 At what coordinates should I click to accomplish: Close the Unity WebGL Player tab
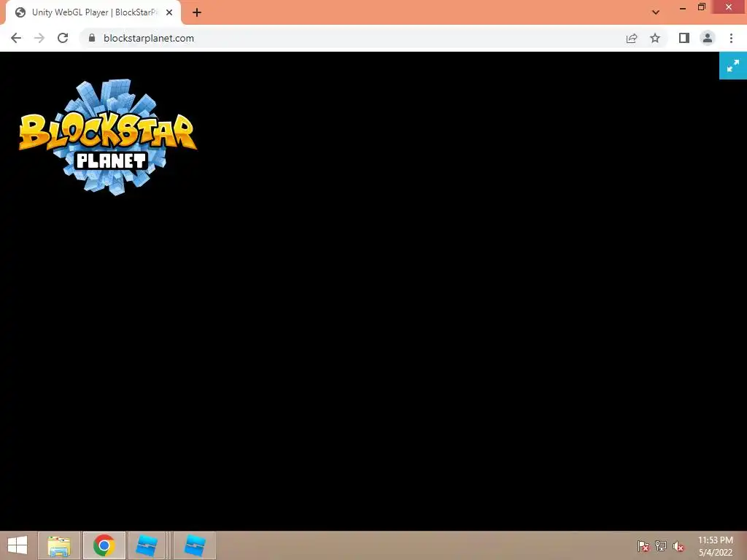(169, 12)
